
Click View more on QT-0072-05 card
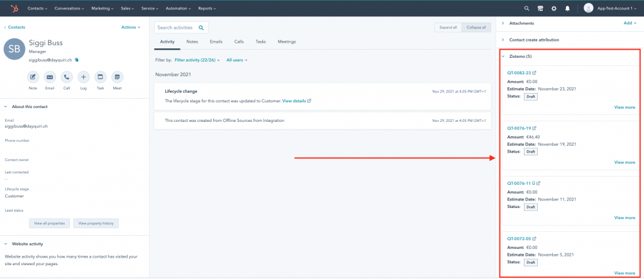625,273
